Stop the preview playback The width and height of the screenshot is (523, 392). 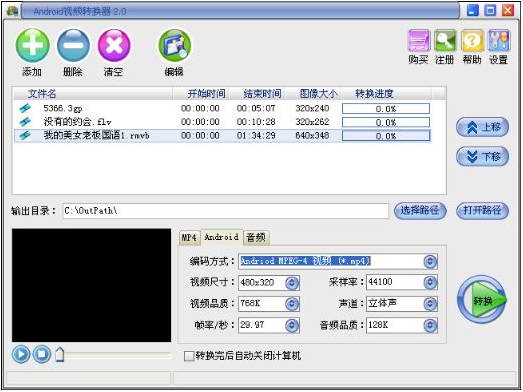(42, 354)
